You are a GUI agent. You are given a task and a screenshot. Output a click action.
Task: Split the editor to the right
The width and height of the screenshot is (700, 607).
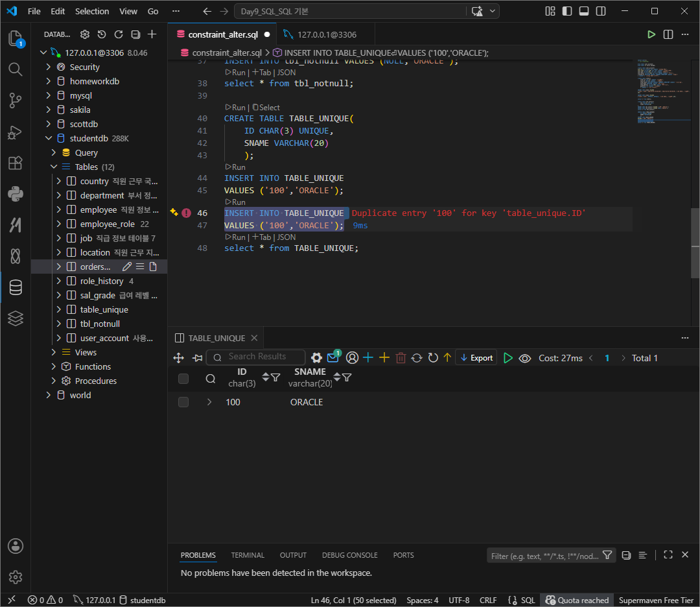pyautogui.click(x=668, y=34)
